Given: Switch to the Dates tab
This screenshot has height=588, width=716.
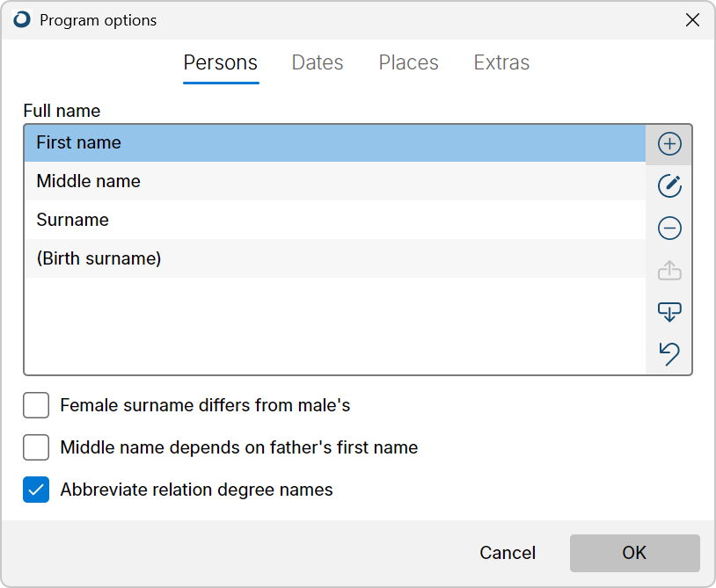Looking at the screenshot, I should tap(318, 62).
